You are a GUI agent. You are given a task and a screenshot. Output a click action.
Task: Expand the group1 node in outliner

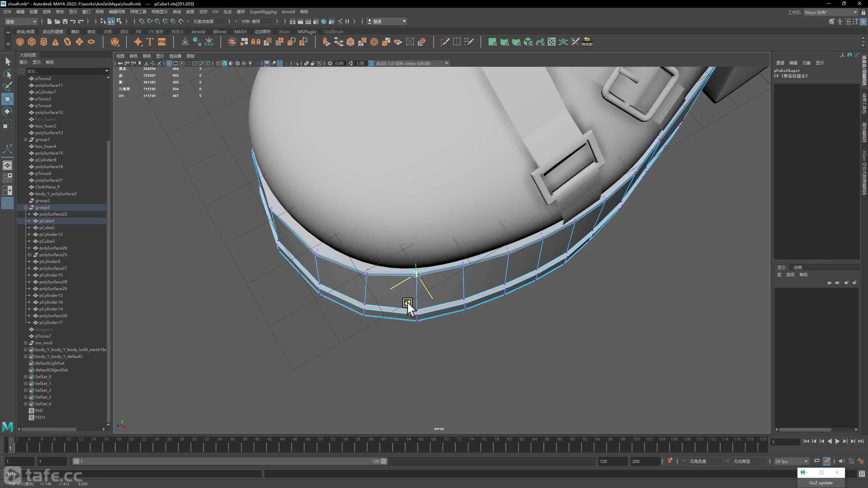coord(25,139)
